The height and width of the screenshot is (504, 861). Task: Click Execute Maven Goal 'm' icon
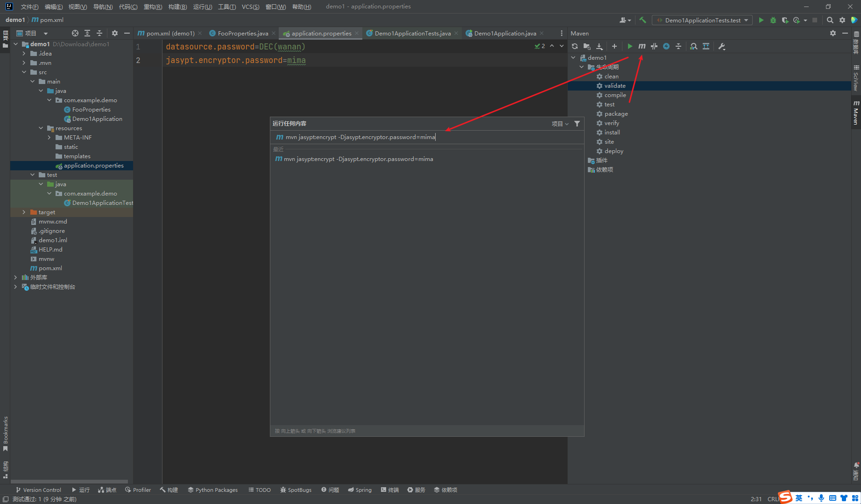click(642, 46)
